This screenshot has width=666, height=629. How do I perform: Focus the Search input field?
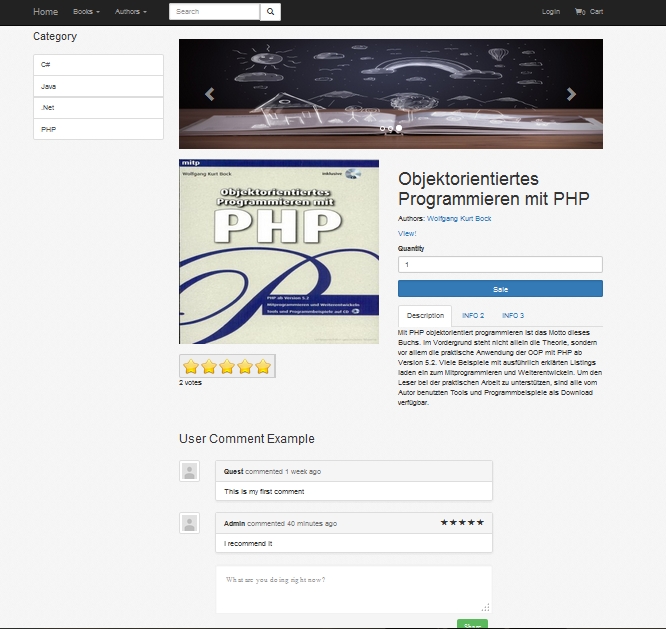[214, 12]
